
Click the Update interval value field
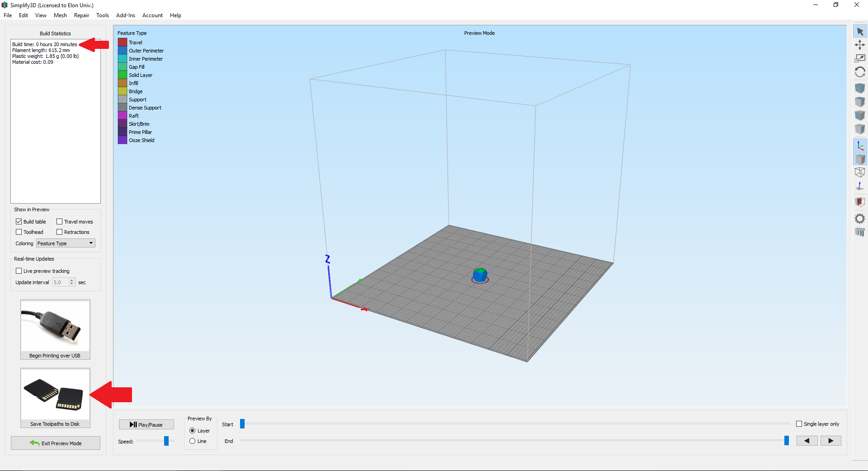60,282
